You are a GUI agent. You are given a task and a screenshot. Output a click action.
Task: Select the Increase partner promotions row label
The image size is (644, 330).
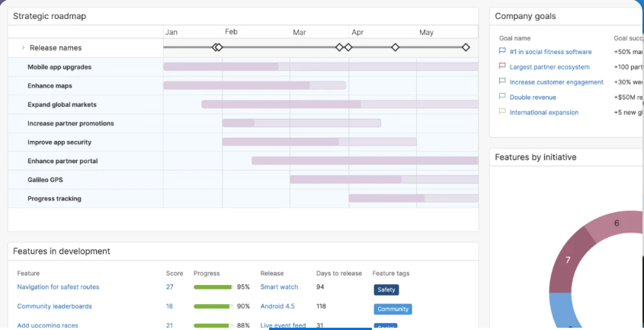tap(71, 123)
